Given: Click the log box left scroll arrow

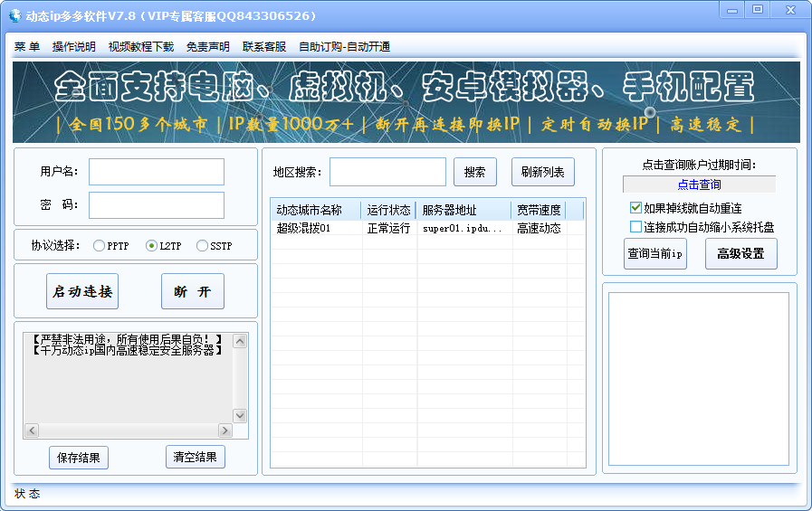Looking at the screenshot, I should coord(32,431).
